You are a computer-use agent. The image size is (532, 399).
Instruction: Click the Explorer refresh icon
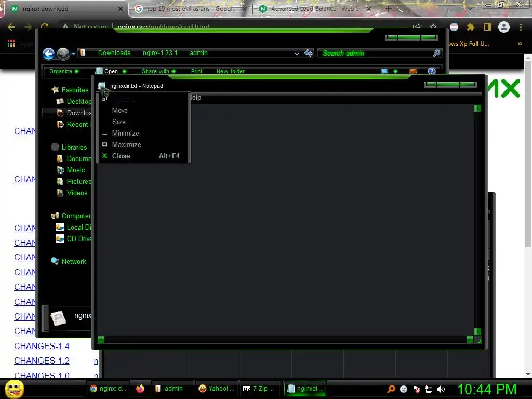pos(309,54)
